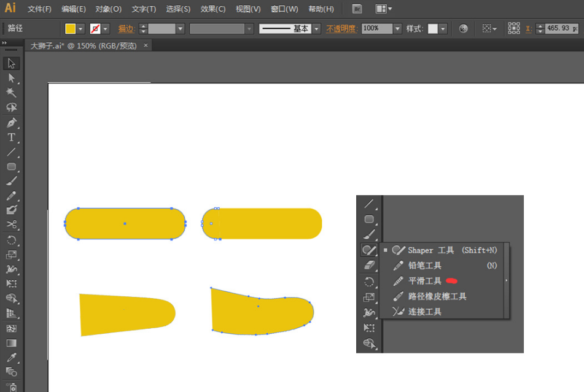
Task: Select the Gradient tool
Action: pos(11,344)
